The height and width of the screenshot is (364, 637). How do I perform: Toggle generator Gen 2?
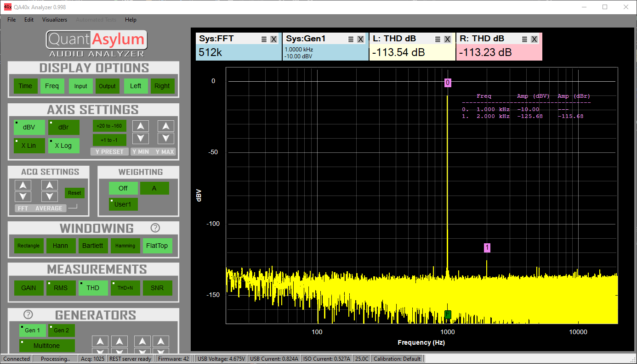[61, 330]
